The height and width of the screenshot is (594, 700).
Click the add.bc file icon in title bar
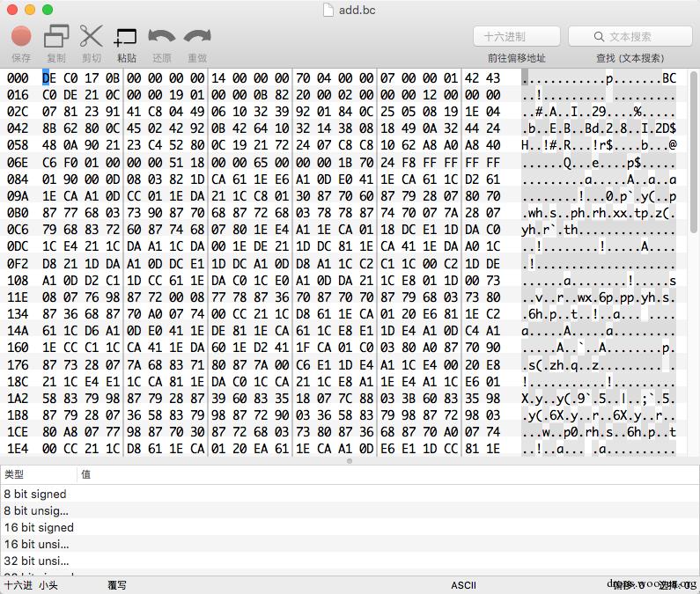coord(328,10)
